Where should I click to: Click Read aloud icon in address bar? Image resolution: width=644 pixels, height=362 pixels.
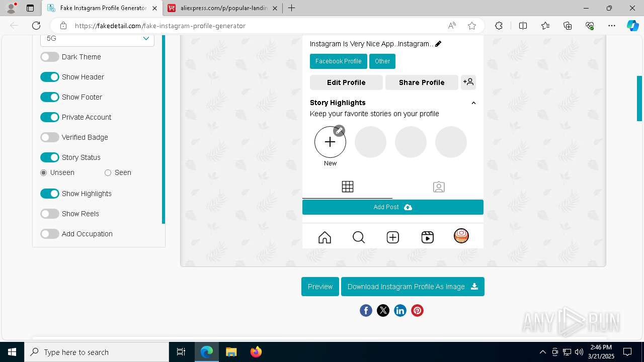point(452,26)
